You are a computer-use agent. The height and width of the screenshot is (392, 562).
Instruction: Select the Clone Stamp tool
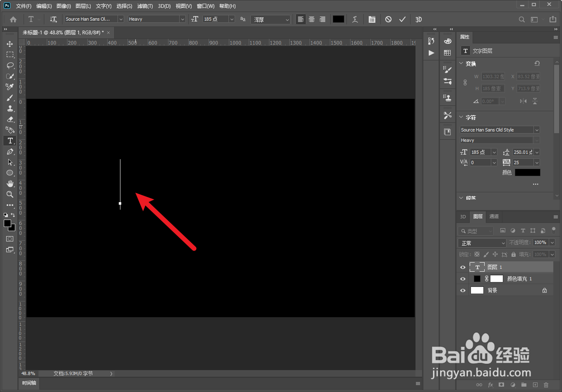(10, 108)
